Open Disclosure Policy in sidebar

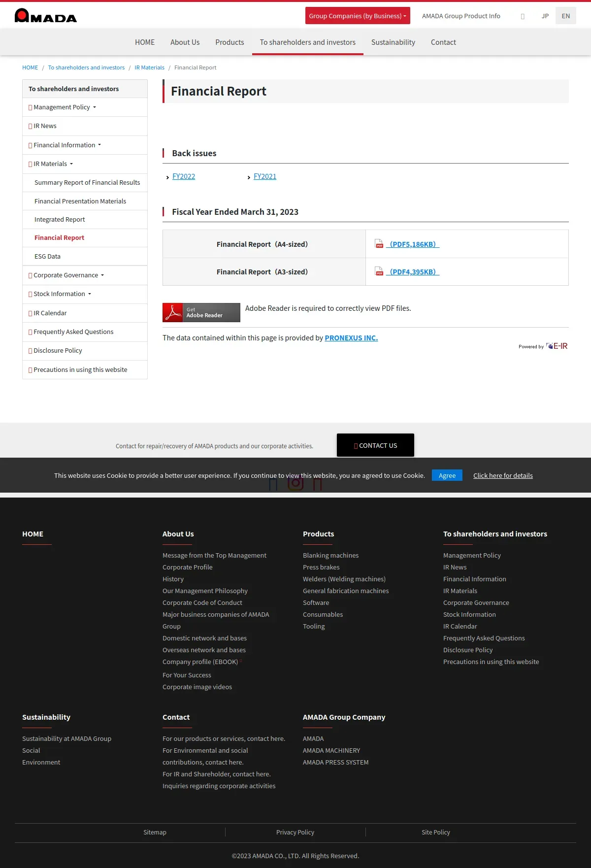pyautogui.click(x=85, y=351)
